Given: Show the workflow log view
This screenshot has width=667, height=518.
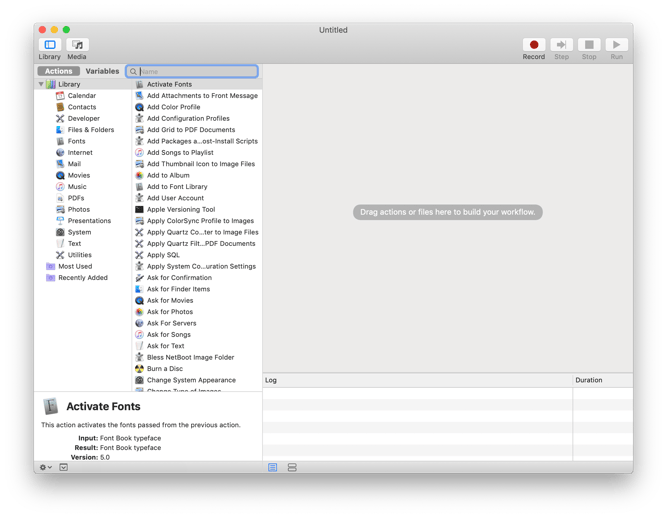Looking at the screenshot, I should [x=273, y=467].
